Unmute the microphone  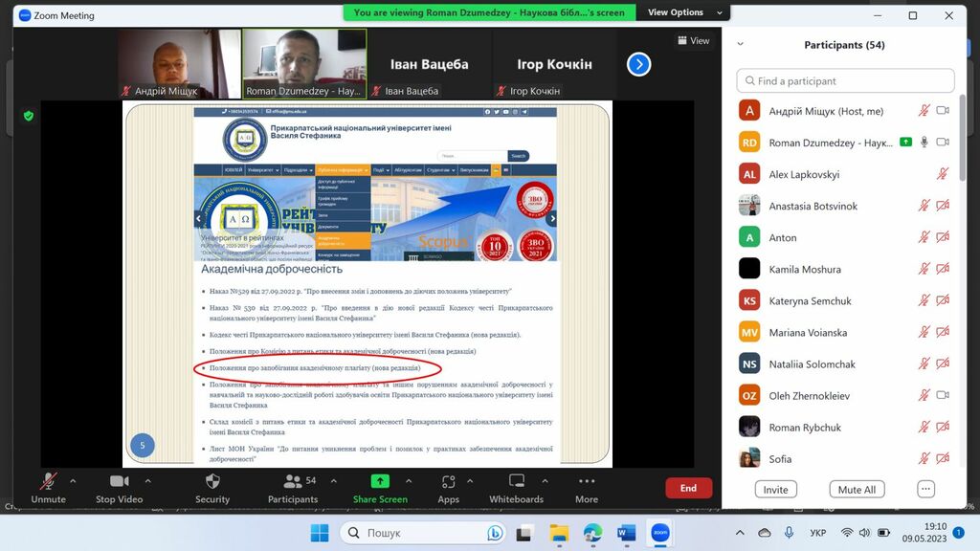coord(48,481)
